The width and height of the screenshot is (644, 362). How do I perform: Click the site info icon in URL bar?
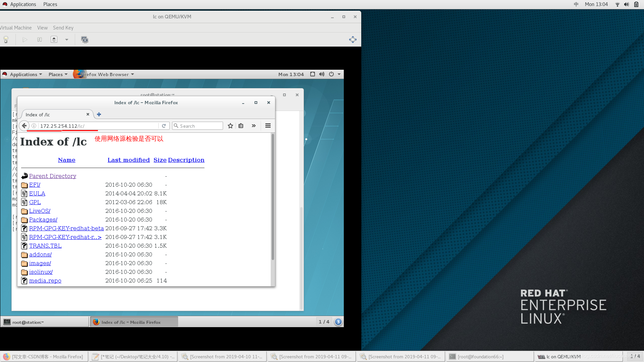click(34, 126)
